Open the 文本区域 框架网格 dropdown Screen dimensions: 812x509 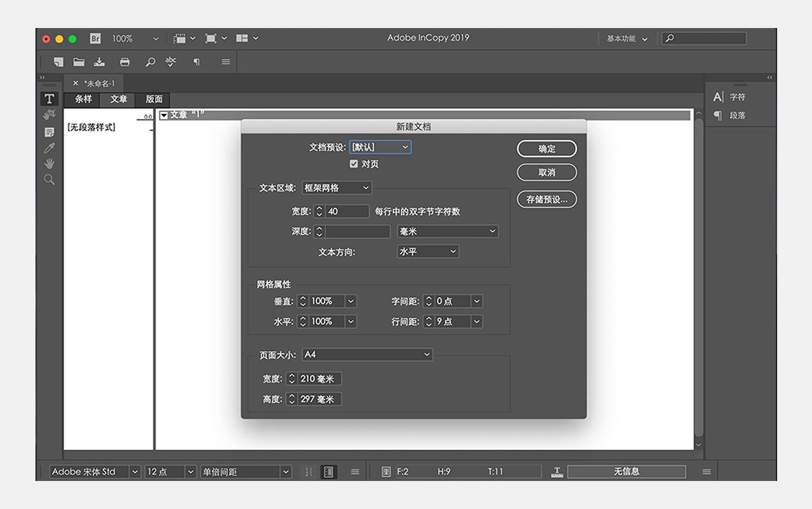tap(337, 188)
